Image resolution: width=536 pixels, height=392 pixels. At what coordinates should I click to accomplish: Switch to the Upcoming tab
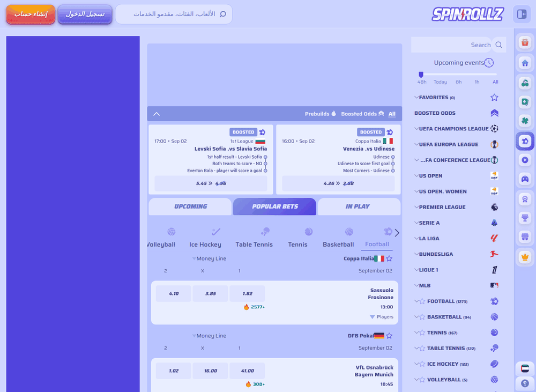[x=190, y=206]
